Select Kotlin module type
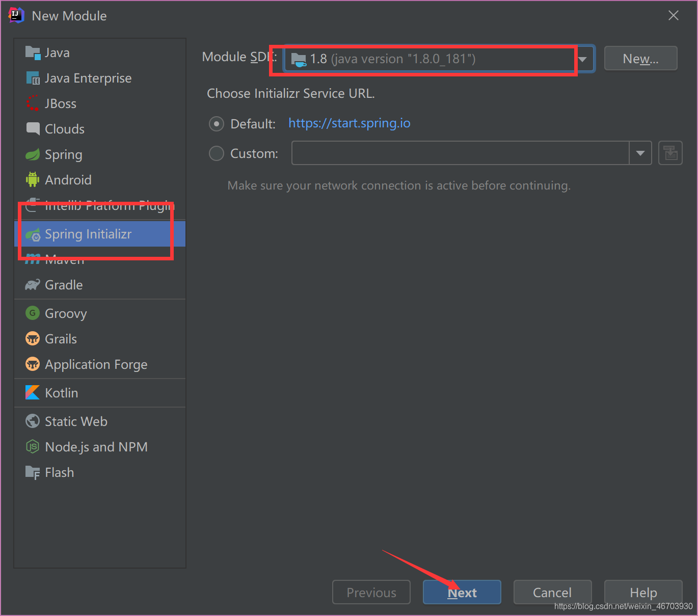 point(100,393)
